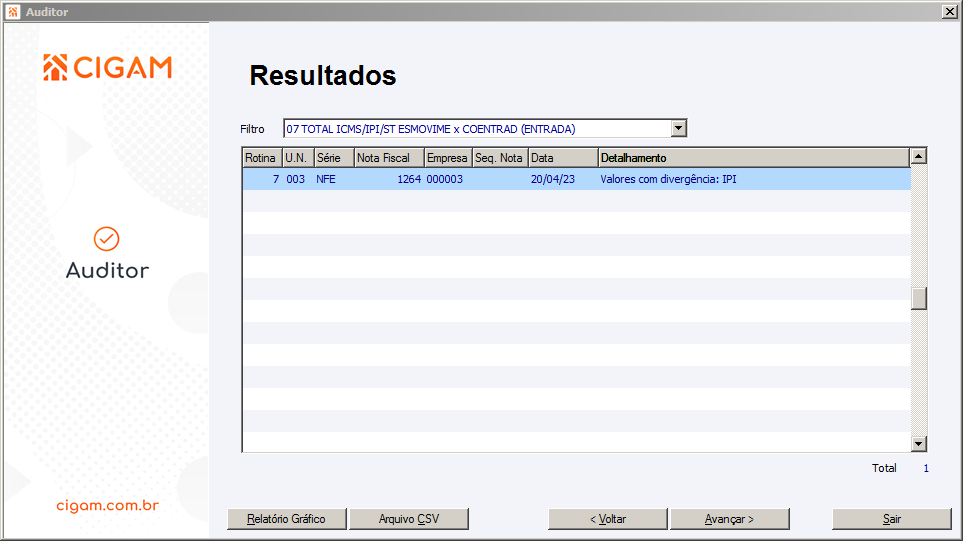Open the Filtro dropdown arrow
This screenshot has width=963, height=541.
678,128
